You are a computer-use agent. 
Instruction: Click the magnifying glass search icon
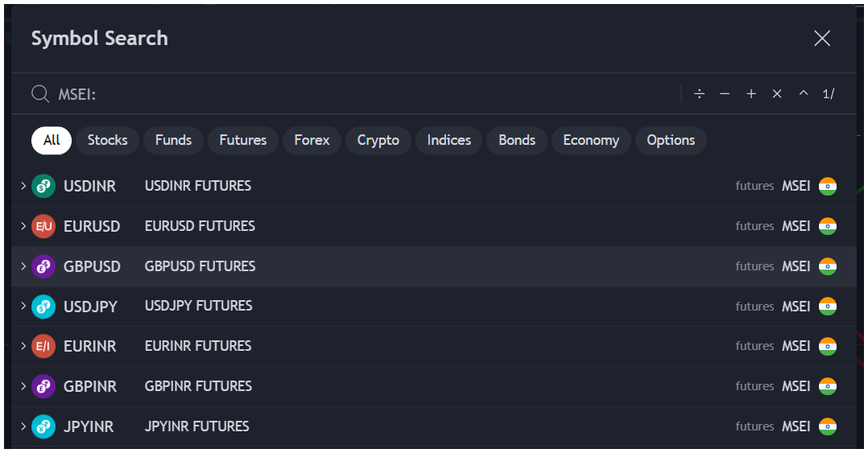40,94
